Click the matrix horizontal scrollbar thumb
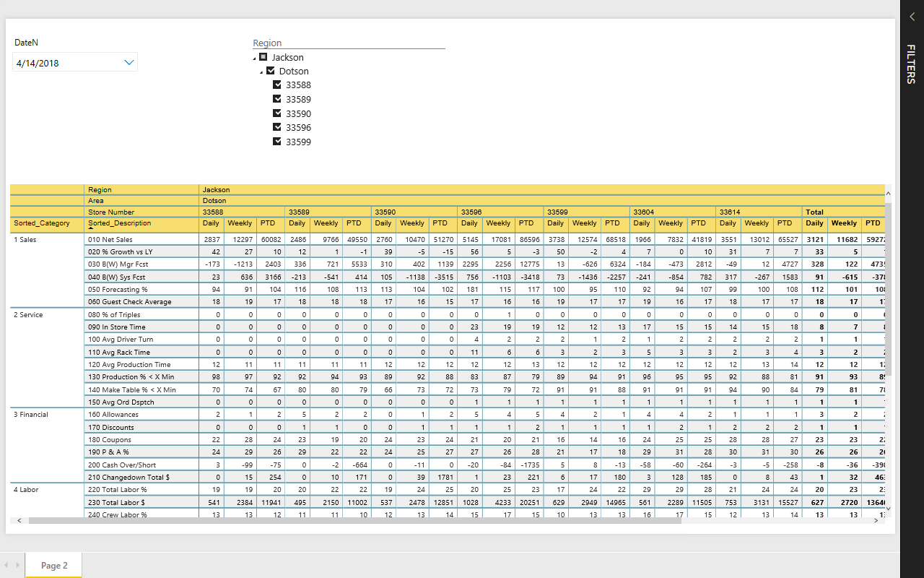Screen dimensions: 924x578 point(354,520)
